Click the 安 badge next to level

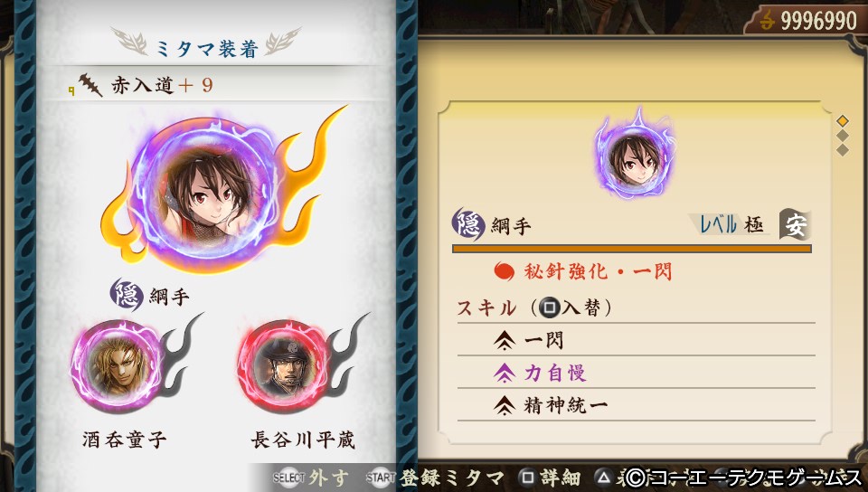(795, 224)
